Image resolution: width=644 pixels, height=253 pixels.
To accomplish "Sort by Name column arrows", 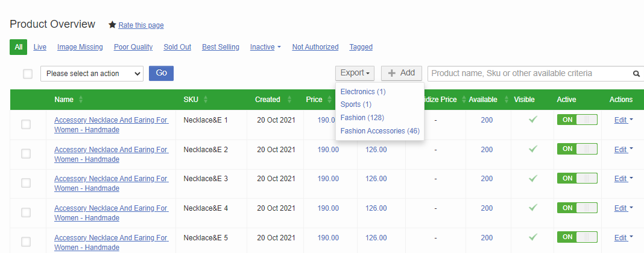I will coord(81,100).
